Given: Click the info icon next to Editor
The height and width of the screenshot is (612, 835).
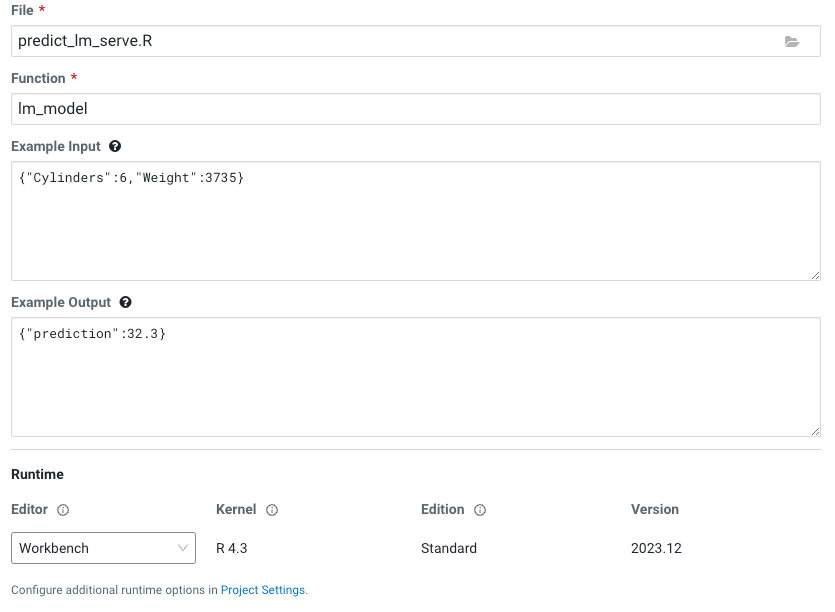Looking at the screenshot, I should coord(63,510).
